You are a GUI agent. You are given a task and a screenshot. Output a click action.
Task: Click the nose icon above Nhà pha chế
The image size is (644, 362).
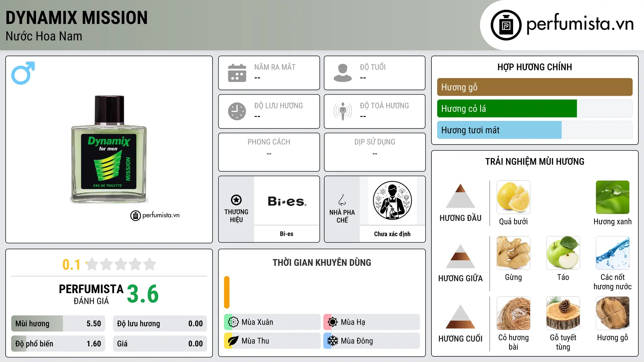pos(342,200)
